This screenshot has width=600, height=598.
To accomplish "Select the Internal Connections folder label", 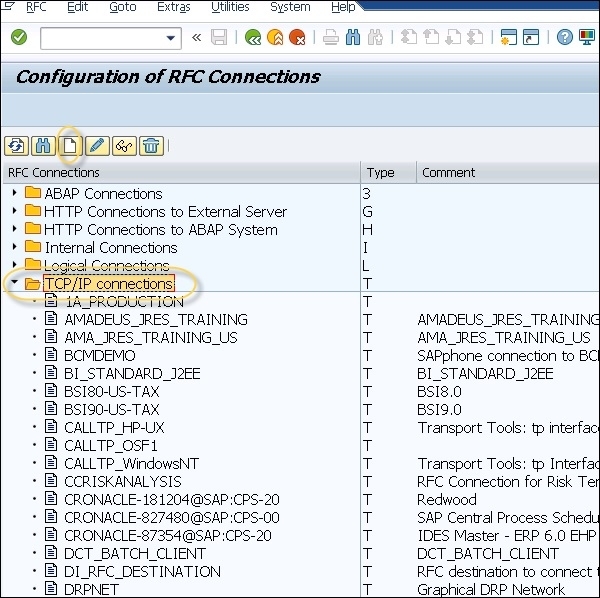I will point(111,248).
